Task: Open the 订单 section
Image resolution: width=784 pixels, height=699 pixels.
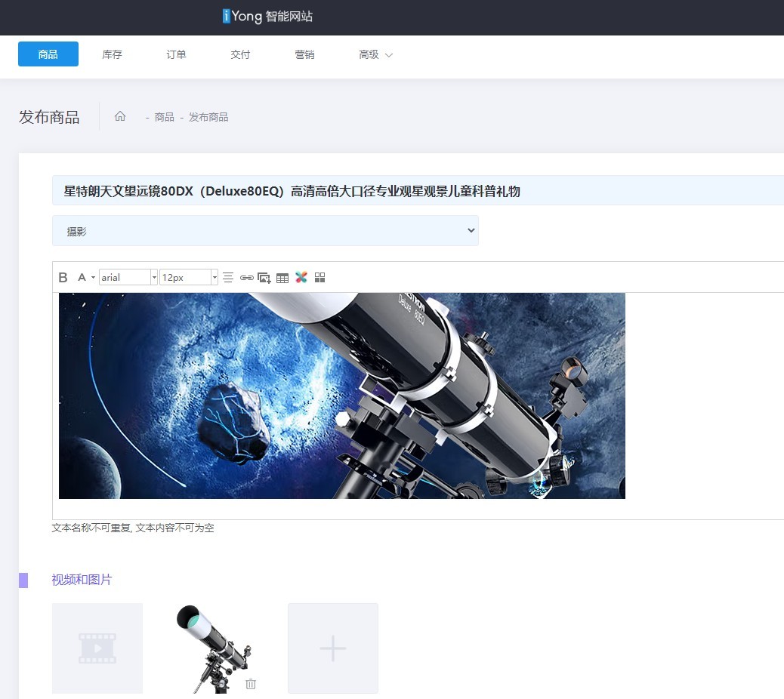Action: tap(175, 54)
